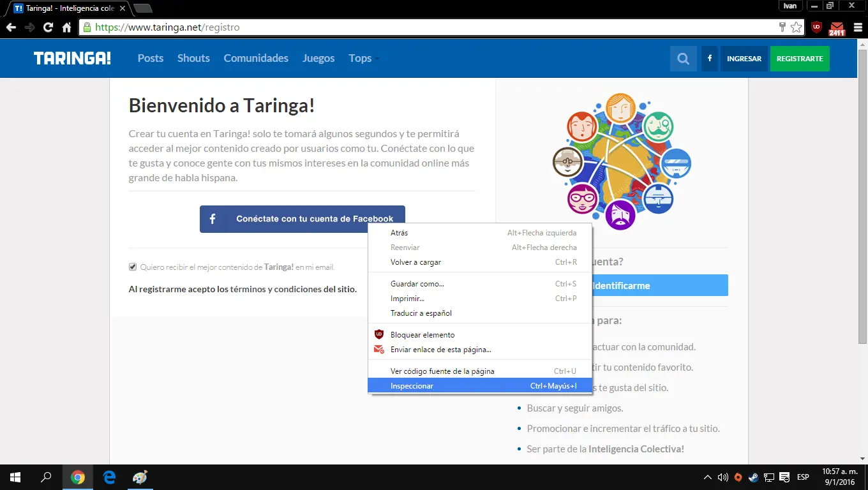Open the Gmail checker extension showing 2411
Image resolution: width=868 pixels, height=490 pixels.
click(837, 28)
